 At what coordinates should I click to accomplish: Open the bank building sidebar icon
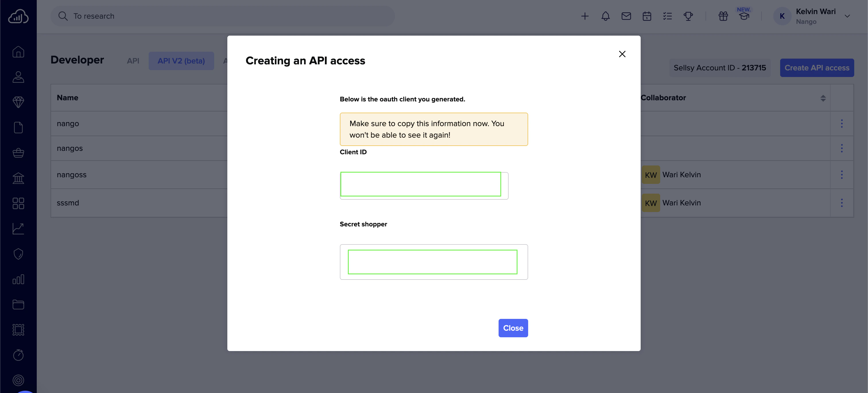pos(18,178)
